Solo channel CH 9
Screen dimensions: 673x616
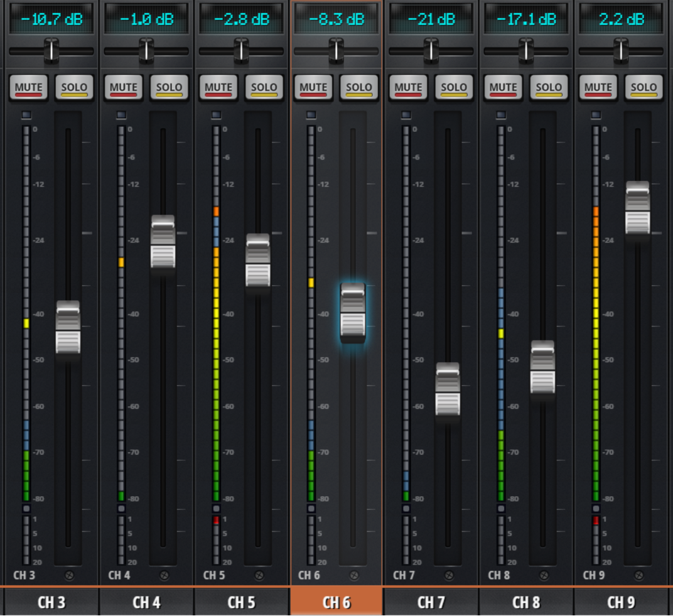coord(644,87)
